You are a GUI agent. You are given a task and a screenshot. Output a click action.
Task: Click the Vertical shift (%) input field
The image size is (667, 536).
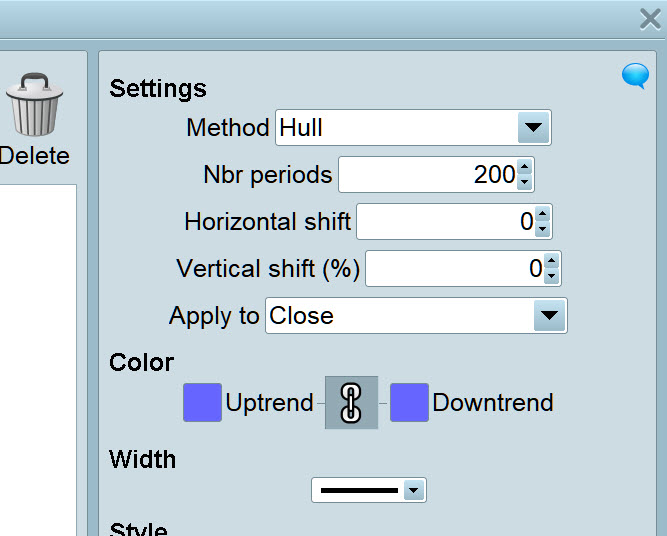[x=453, y=269]
